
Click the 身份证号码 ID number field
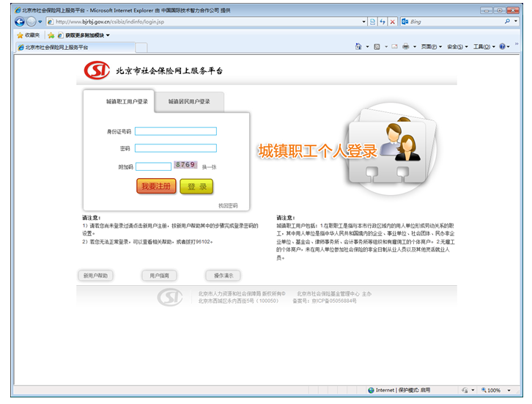point(176,131)
